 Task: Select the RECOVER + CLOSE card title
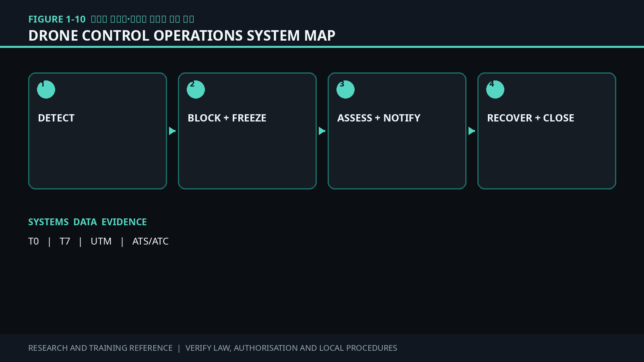click(530, 118)
